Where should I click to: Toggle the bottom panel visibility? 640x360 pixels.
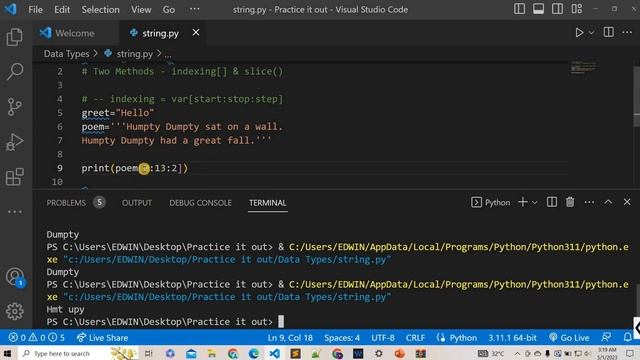(x=538, y=9)
